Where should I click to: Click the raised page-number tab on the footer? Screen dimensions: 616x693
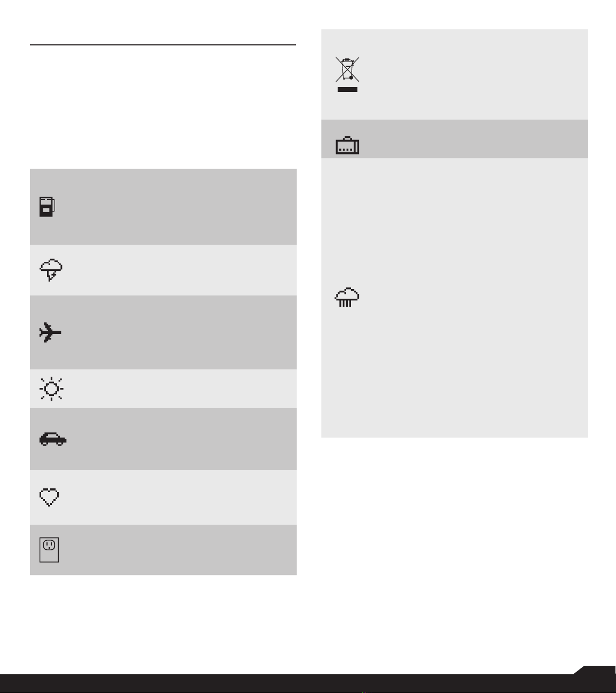tap(596, 670)
